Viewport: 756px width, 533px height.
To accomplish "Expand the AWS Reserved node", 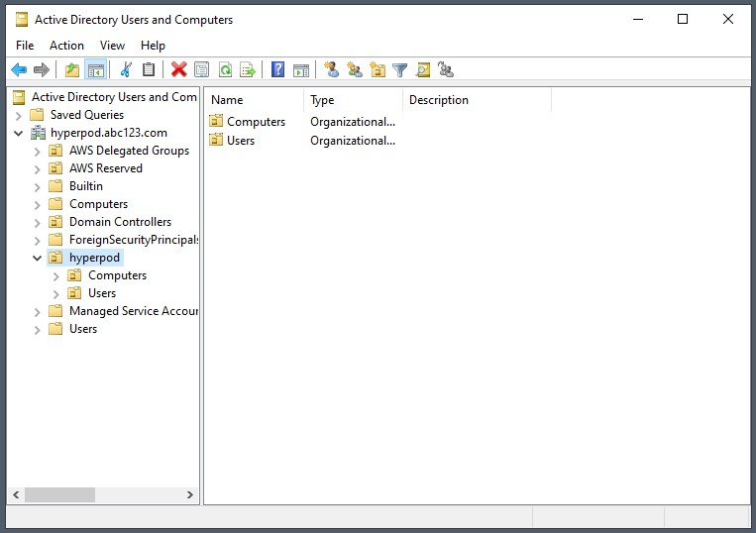I will 37,169.
